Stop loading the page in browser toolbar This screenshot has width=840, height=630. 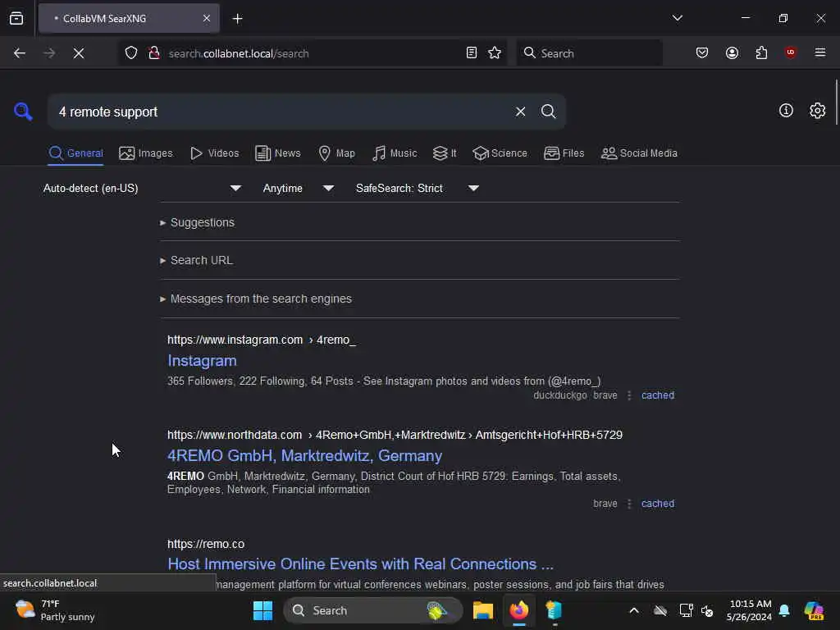[78, 53]
